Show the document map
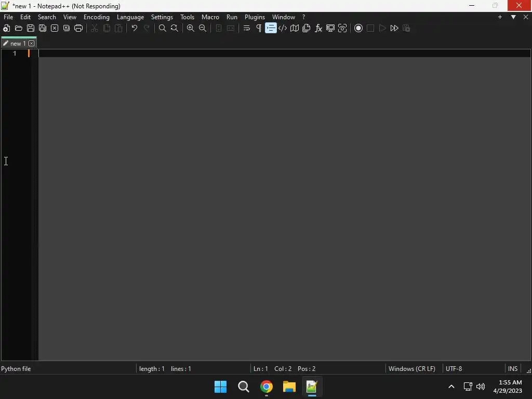Viewport: 532px width, 399px height. pos(295,28)
